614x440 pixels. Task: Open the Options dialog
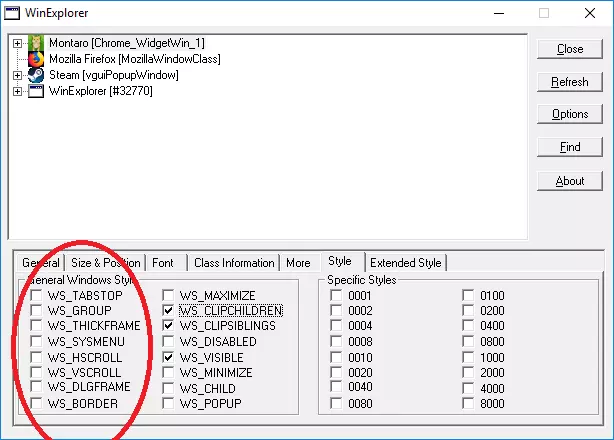(x=570, y=114)
